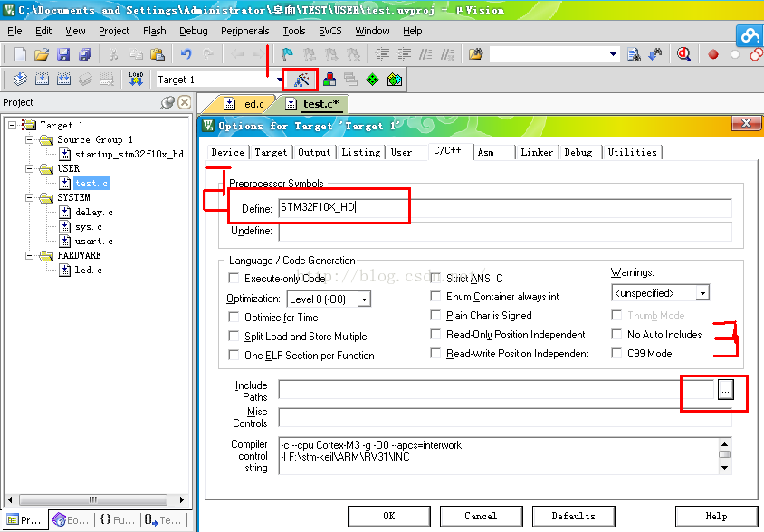Click the Misc Controls input field
This screenshot has width=764, height=532.
[505, 417]
